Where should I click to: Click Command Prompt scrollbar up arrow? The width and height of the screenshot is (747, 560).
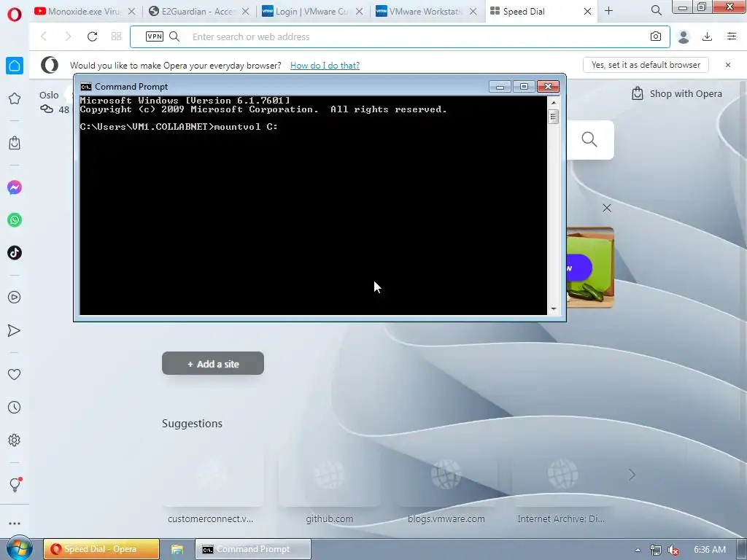pyautogui.click(x=554, y=102)
